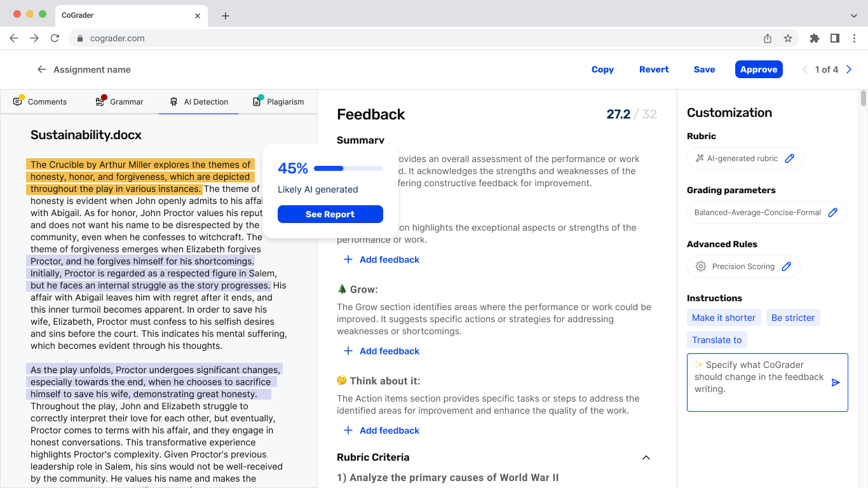Collapse the Rubric Criteria section
Screen dimensions: 868x488
646,457
